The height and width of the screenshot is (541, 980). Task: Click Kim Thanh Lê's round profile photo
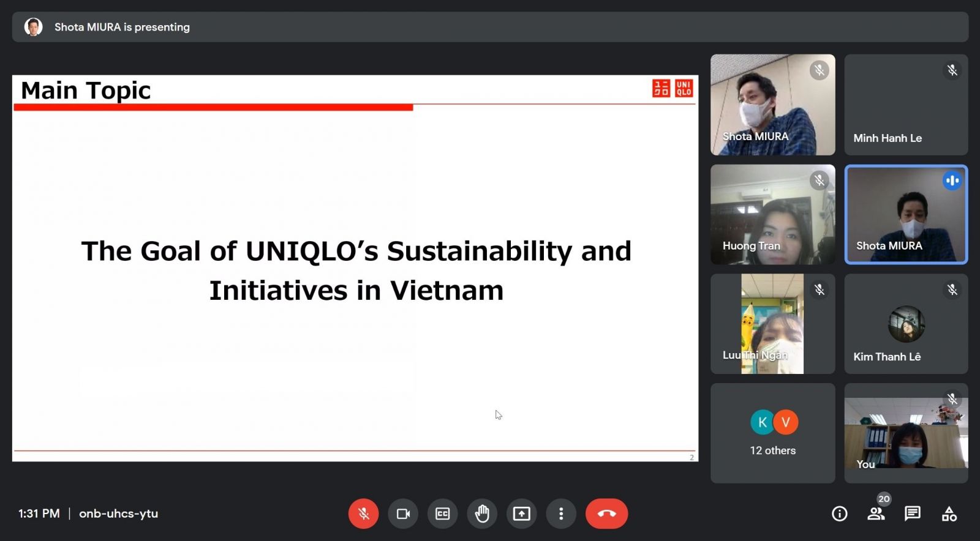pos(906,324)
